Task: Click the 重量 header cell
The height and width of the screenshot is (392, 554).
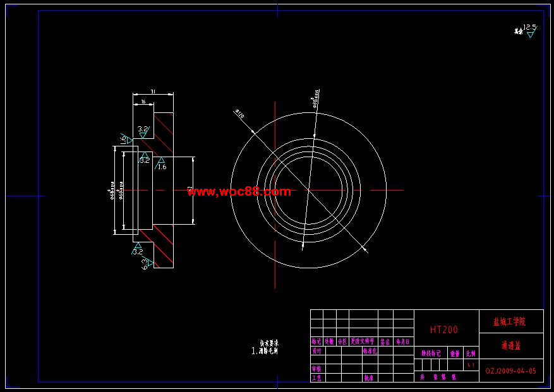Action: click(455, 353)
